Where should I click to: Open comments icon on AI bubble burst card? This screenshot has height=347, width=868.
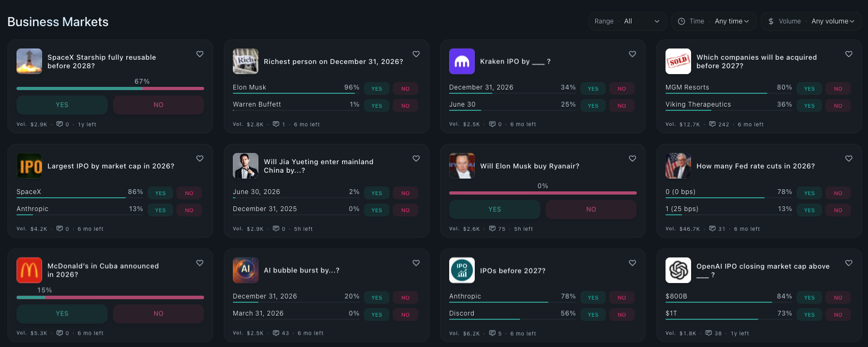(276, 333)
